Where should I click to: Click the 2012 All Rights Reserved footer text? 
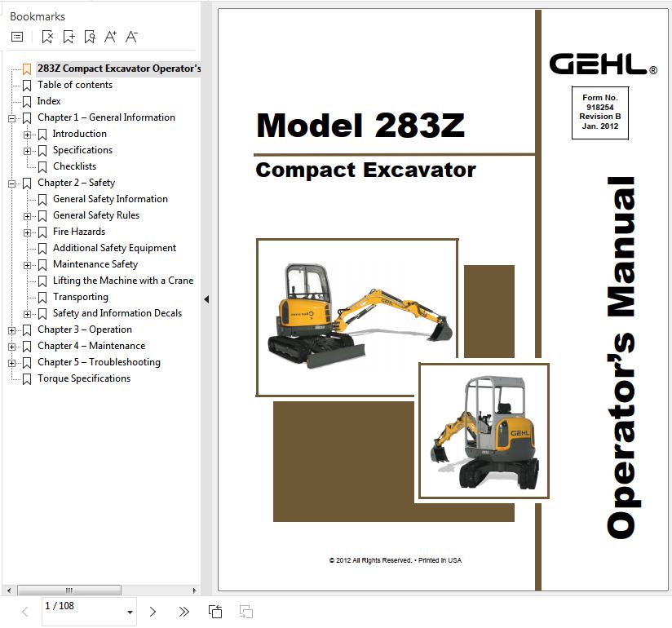(x=396, y=560)
